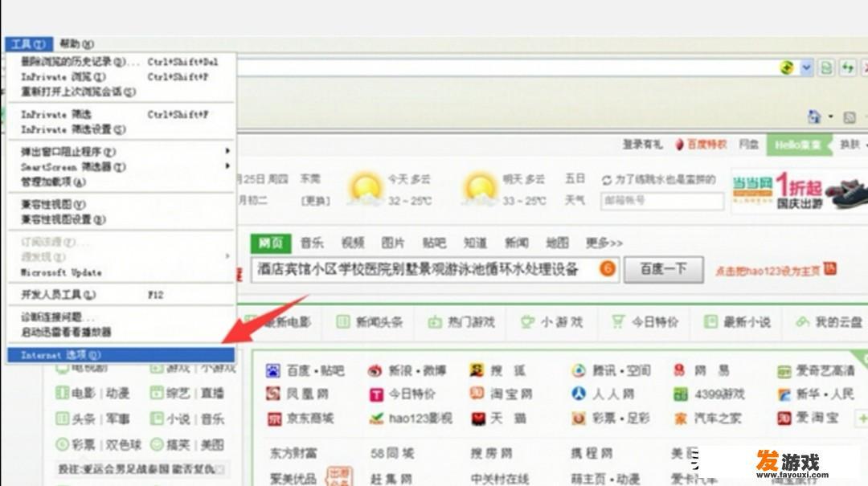Click the 京东商城 icon

tap(274, 419)
